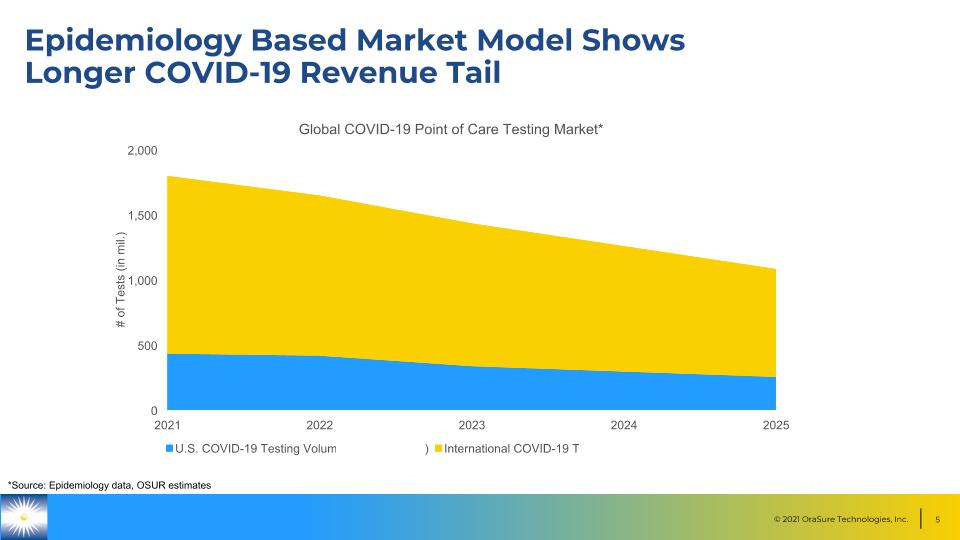Click the '500' y-axis label
Screen dimensions: 960x540
click(147, 346)
